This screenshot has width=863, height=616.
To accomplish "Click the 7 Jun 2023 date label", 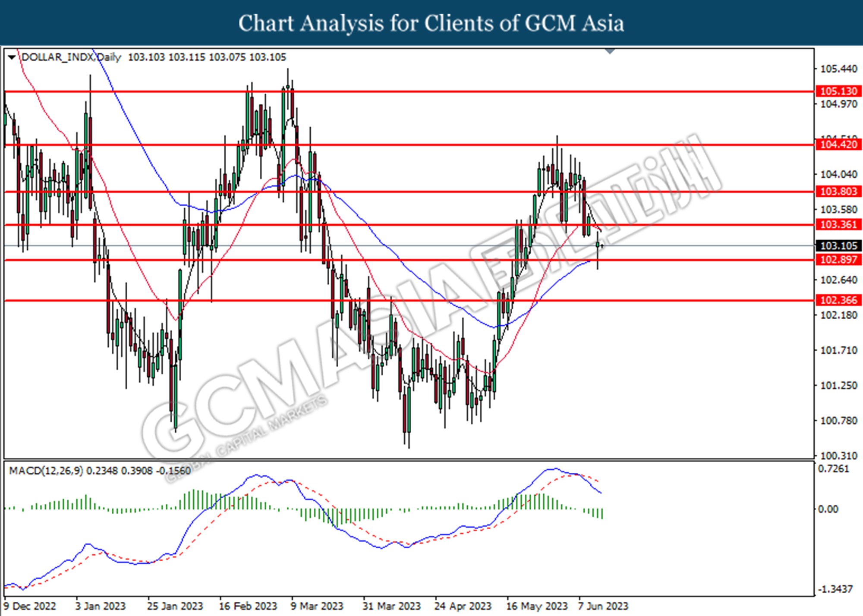I will coord(603,606).
